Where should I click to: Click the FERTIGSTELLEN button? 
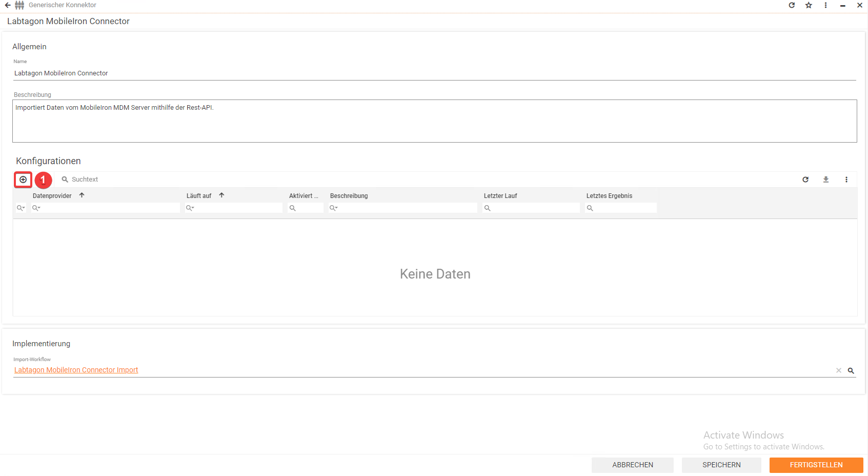pyautogui.click(x=816, y=465)
